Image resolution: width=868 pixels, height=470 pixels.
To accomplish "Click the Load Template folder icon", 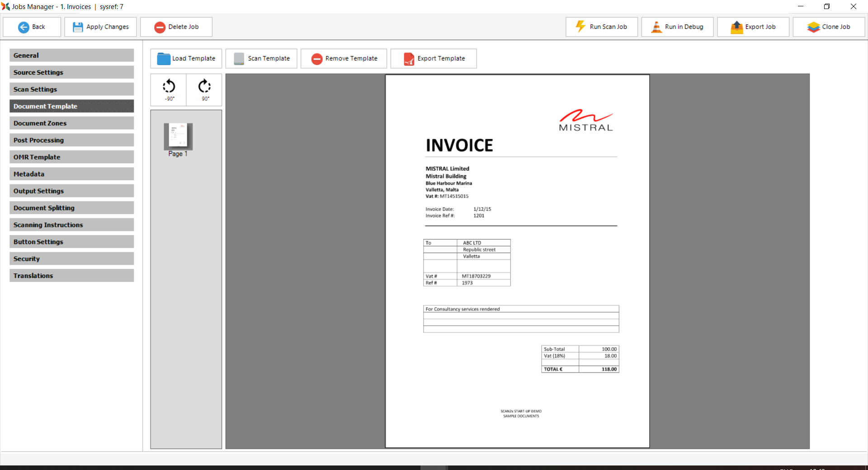I will pyautogui.click(x=163, y=59).
